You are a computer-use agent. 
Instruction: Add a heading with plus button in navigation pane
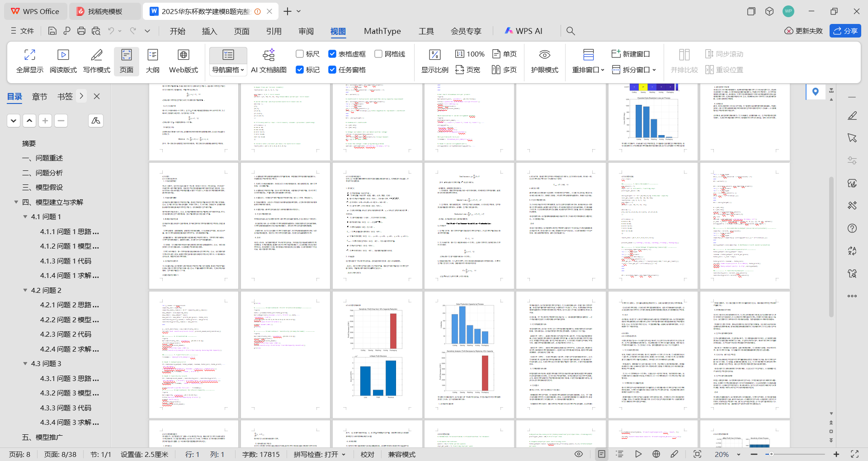tap(45, 121)
